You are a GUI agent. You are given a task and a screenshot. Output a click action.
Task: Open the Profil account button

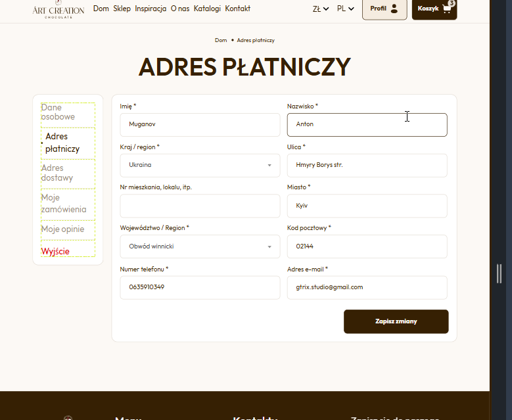coord(384,9)
